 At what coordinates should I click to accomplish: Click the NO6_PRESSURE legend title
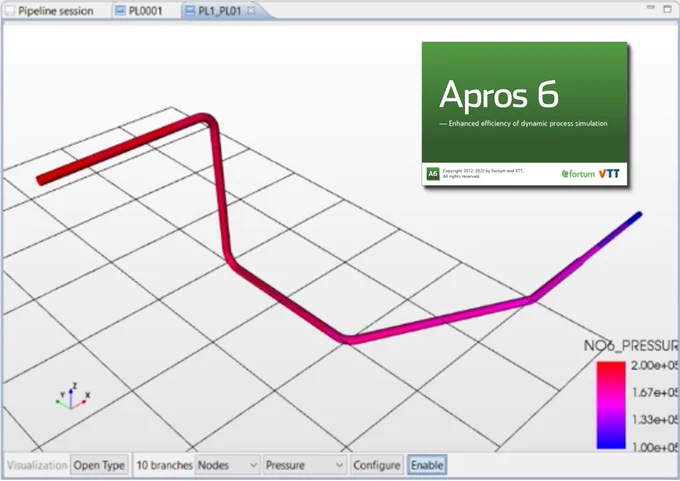[631, 346]
